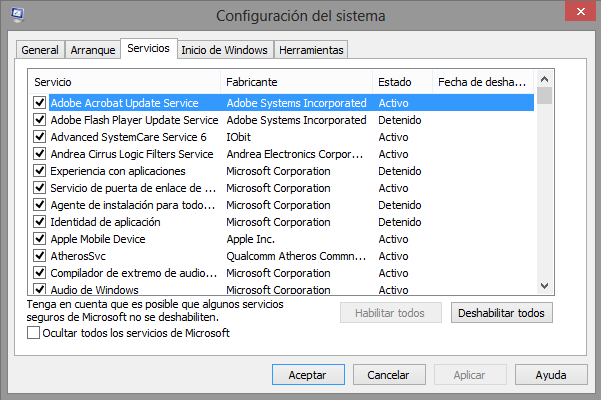Disable Advanced SystemCare Service 6 checkbox

click(x=39, y=136)
